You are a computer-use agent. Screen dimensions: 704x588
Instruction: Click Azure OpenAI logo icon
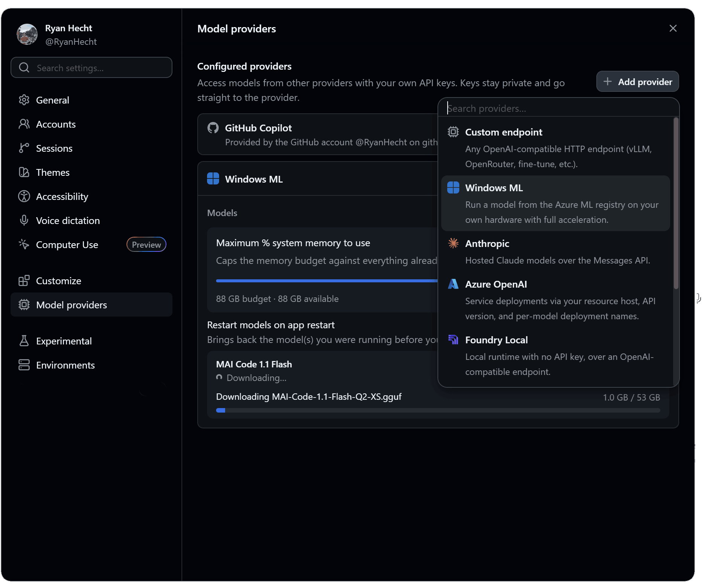point(453,284)
